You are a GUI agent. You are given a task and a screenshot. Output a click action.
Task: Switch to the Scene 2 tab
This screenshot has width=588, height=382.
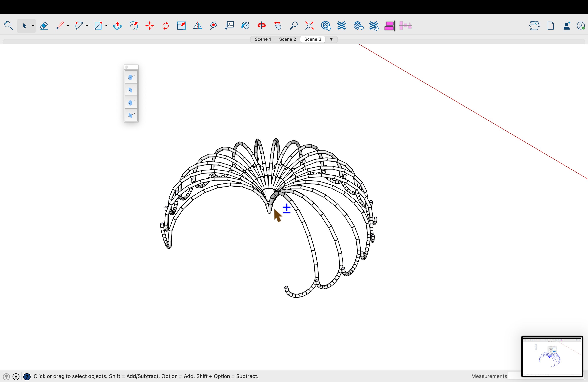pos(287,39)
